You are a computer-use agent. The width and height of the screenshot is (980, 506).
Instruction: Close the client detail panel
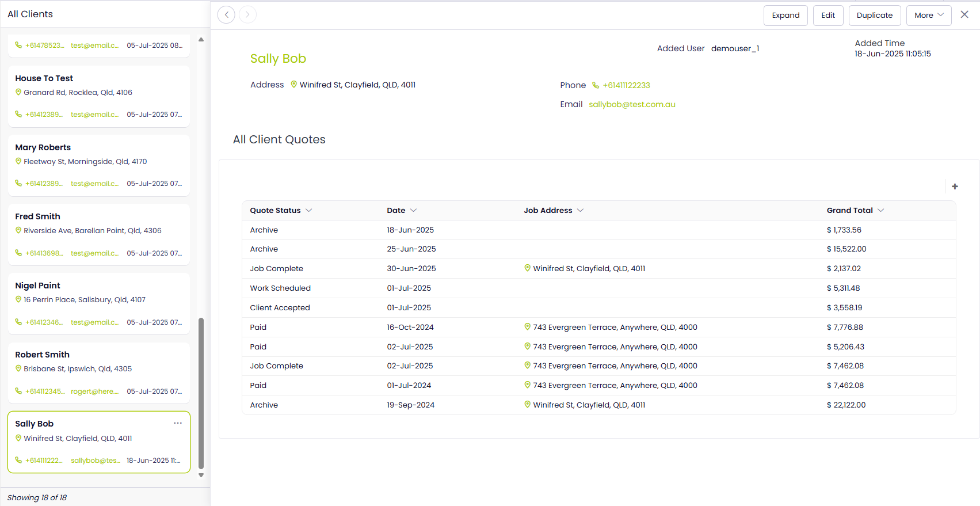click(964, 15)
